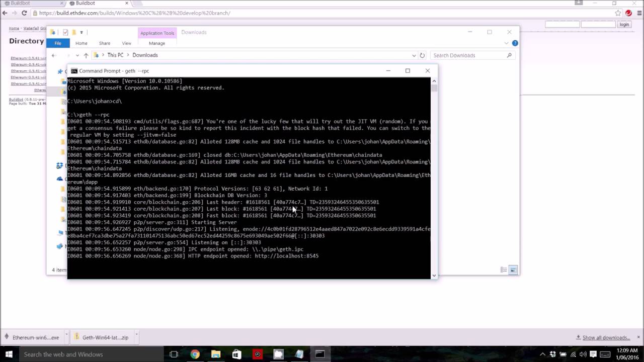The image size is (644, 362).
Task: Click the Command Prompt vertical scrollbar thumb
Action: pyautogui.click(x=434, y=88)
